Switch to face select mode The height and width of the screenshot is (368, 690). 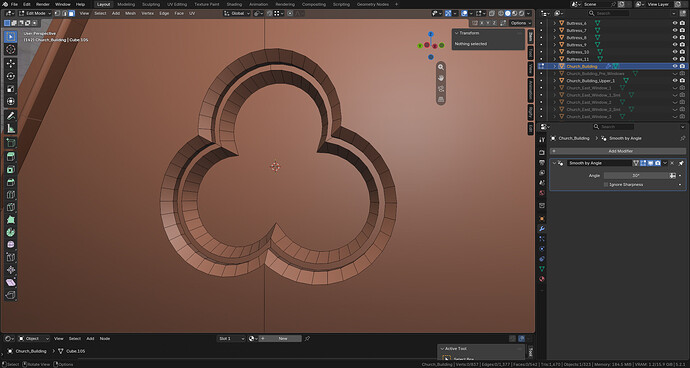[x=71, y=13]
